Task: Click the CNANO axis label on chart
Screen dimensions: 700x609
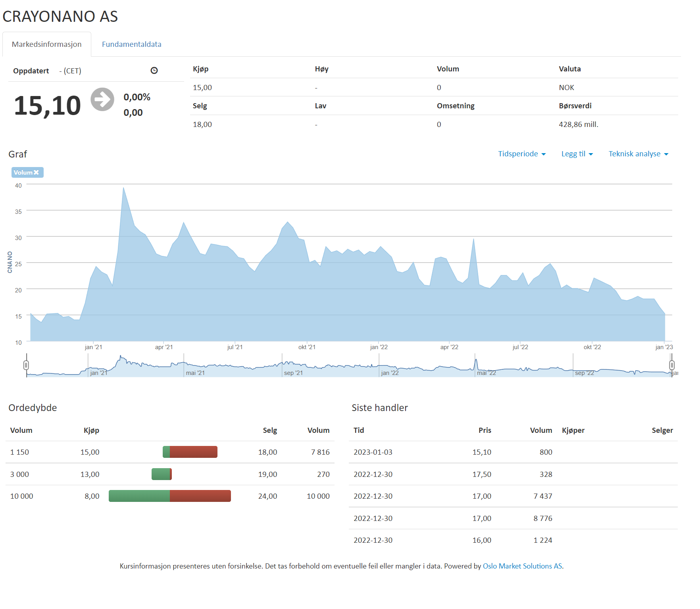Action: pyautogui.click(x=10, y=262)
